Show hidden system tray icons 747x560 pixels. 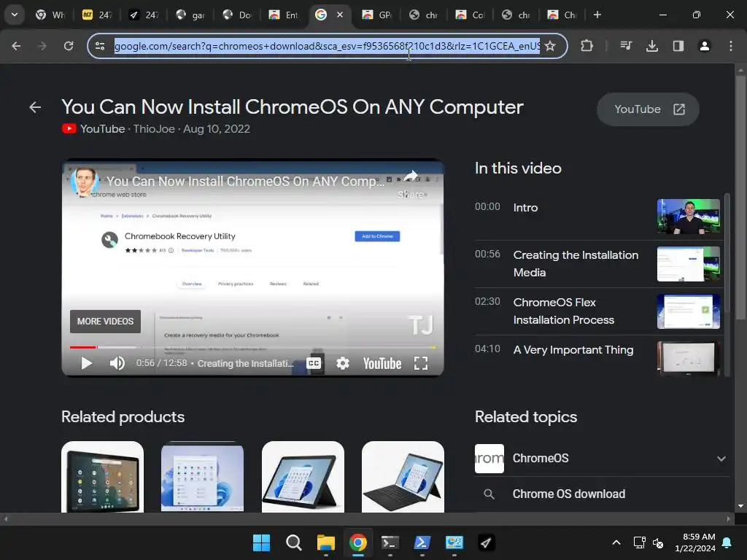pos(616,542)
